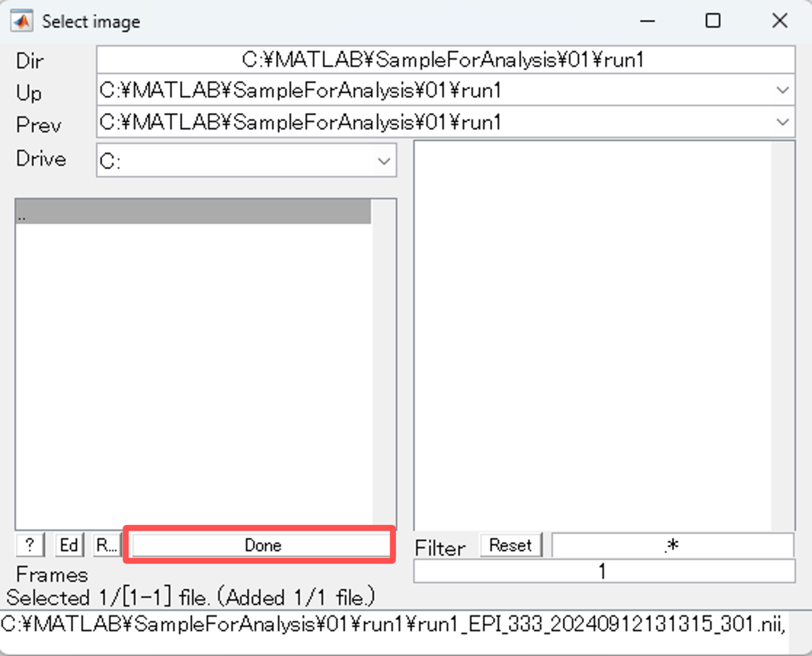Reset the file filter
Image resolution: width=812 pixels, height=656 pixels.
tap(511, 545)
